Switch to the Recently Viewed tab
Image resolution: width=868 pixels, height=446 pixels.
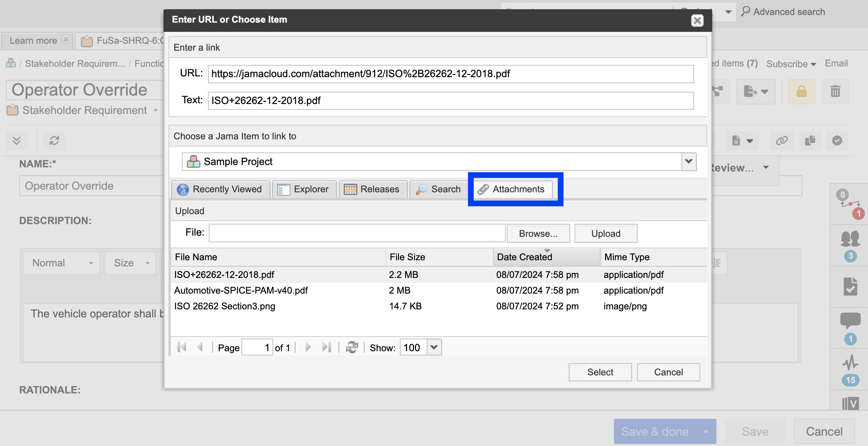point(220,189)
